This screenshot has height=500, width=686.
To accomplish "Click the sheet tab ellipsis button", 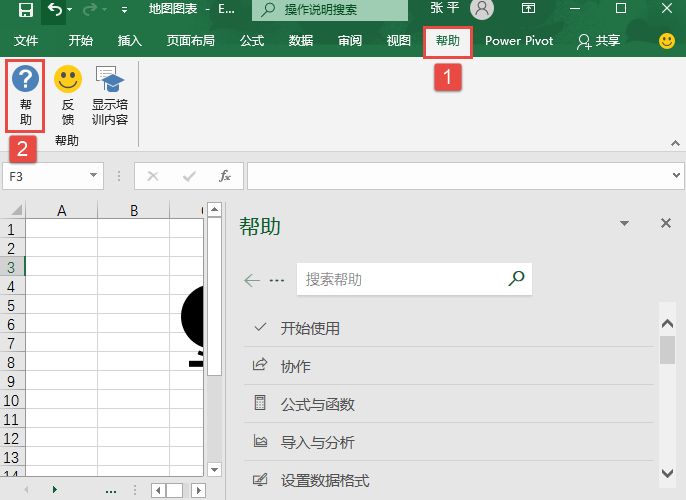I will (111, 492).
